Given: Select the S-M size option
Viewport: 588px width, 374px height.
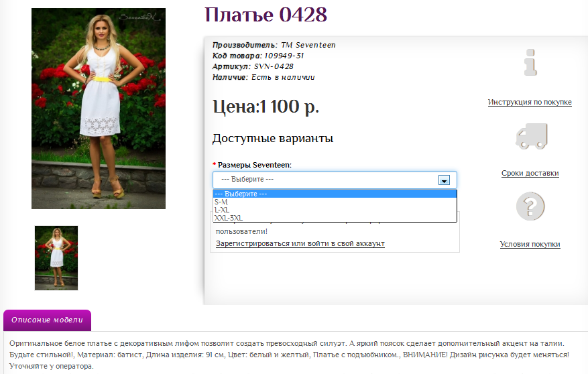Looking at the screenshot, I should click(335, 202).
